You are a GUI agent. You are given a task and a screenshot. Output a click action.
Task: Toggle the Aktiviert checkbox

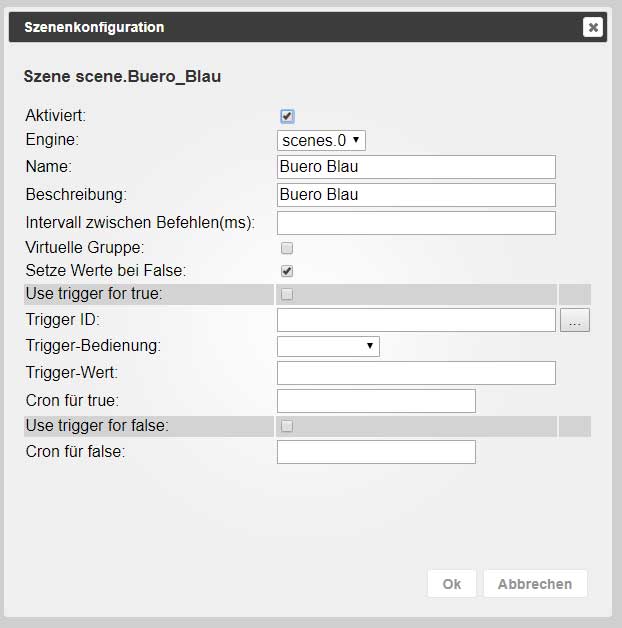(x=287, y=117)
